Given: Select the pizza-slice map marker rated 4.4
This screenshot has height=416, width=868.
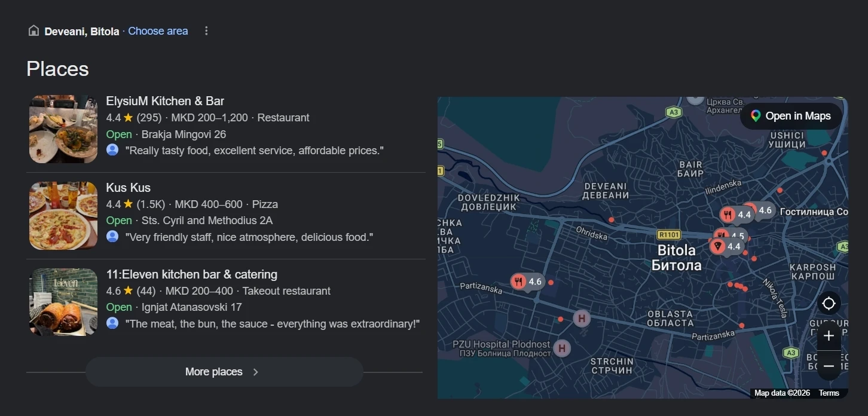Looking at the screenshot, I should click(726, 246).
